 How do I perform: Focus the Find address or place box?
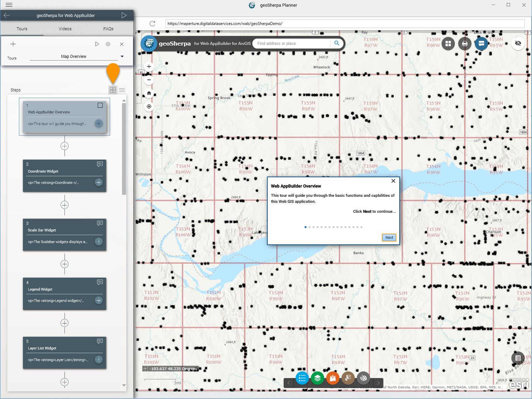pos(292,44)
